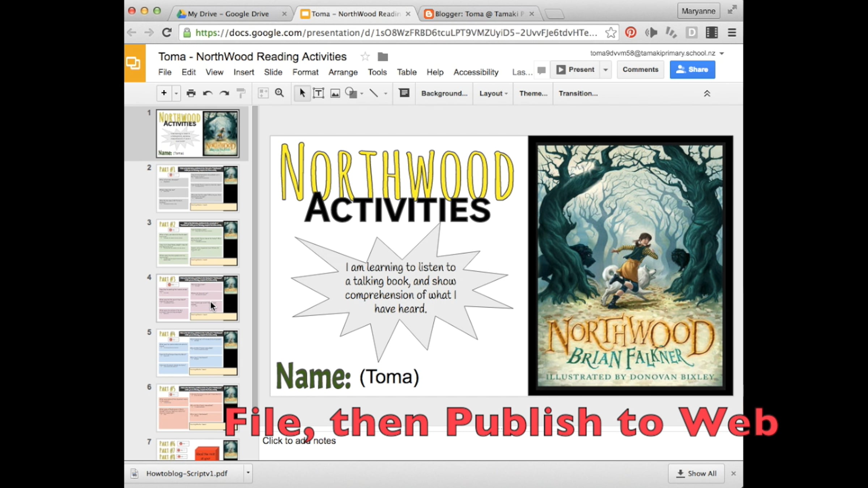Open the Insert menu

pos(244,72)
